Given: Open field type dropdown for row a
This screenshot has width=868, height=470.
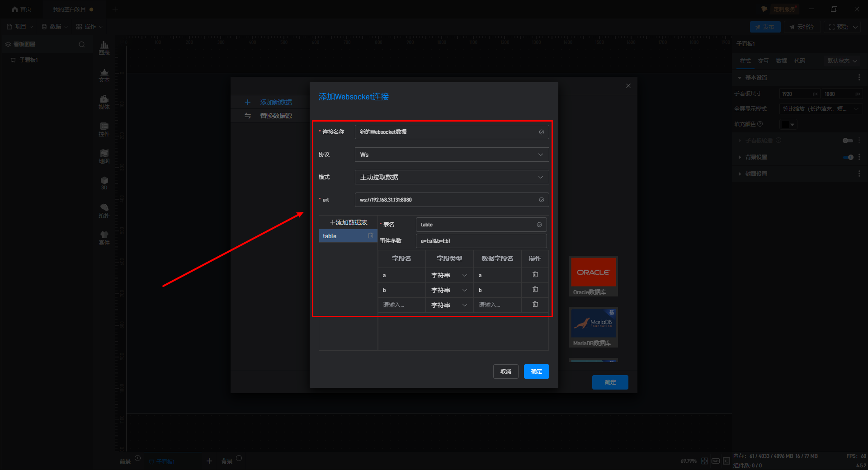Looking at the screenshot, I should pyautogui.click(x=449, y=275).
